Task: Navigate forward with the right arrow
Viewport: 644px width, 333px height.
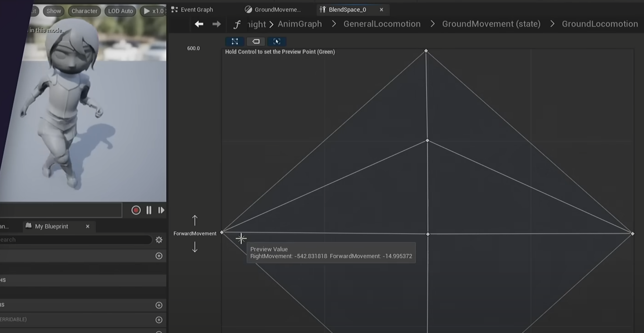Action: pyautogui.click(x=217, y=24)
